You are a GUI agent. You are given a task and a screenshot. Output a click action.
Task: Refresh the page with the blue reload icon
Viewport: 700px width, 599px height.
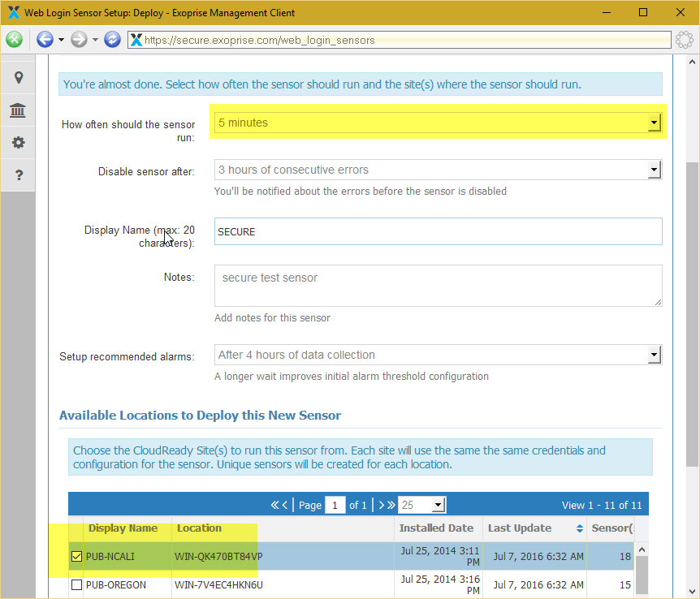(x=113, y=40)
